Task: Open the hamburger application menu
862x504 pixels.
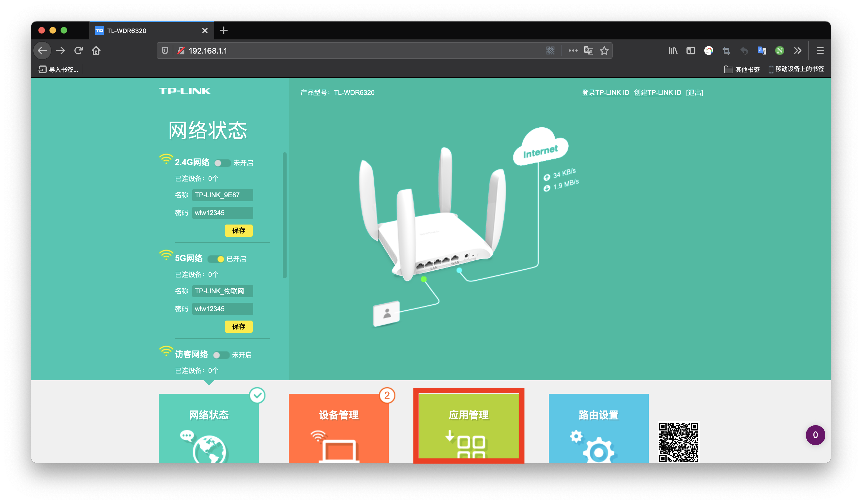Action: point(820,51)
